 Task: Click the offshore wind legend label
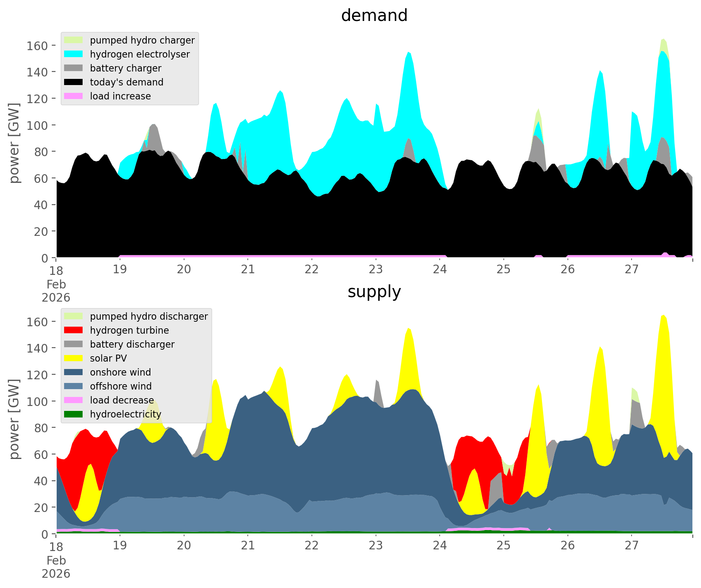tap(121, 386)
